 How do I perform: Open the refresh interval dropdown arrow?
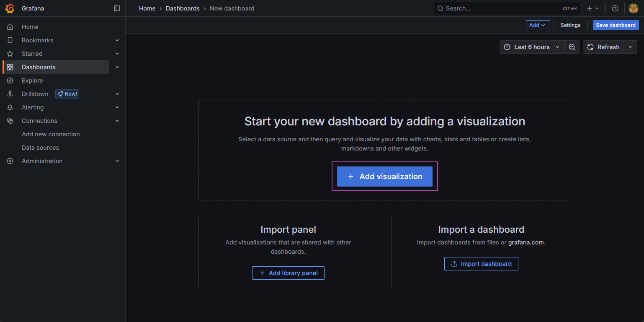coord(630,47)
